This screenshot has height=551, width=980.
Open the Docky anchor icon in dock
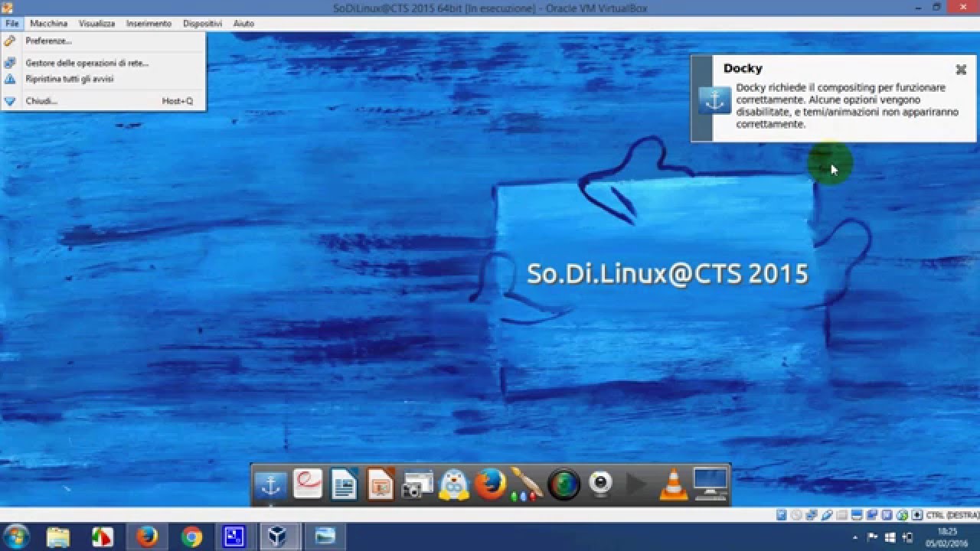click(x=270, y=484)
